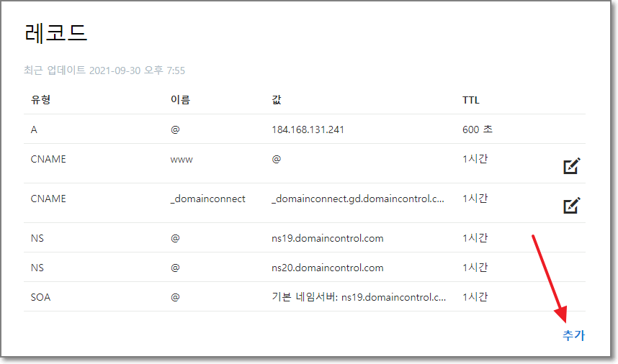Click the 1시간 TTL in _domainconnect row
Screen dimensions: 618x364
tap(475, 198)
